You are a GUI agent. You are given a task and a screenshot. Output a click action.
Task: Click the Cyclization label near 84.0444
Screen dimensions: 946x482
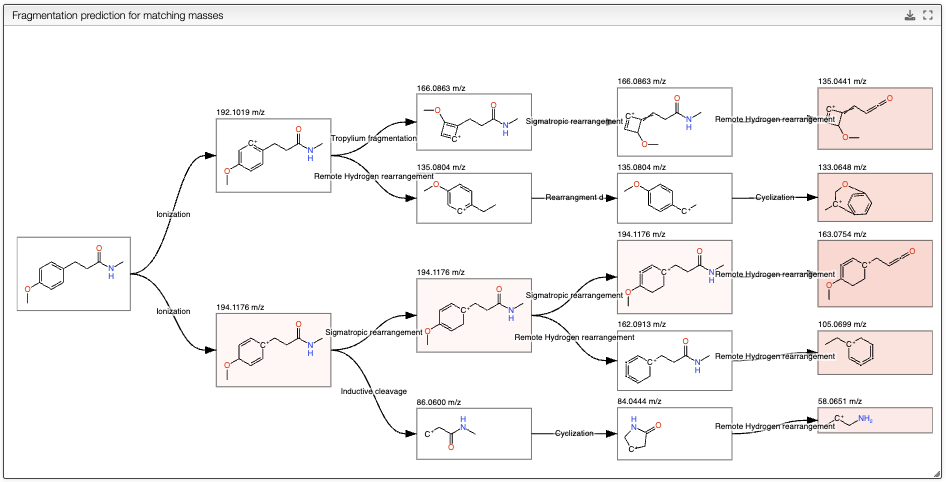(574, 433)
